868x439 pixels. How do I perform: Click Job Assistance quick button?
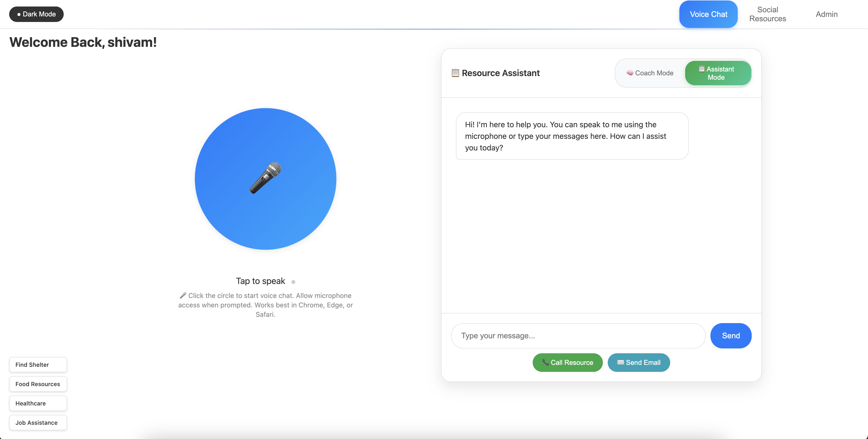coord(38,422)
